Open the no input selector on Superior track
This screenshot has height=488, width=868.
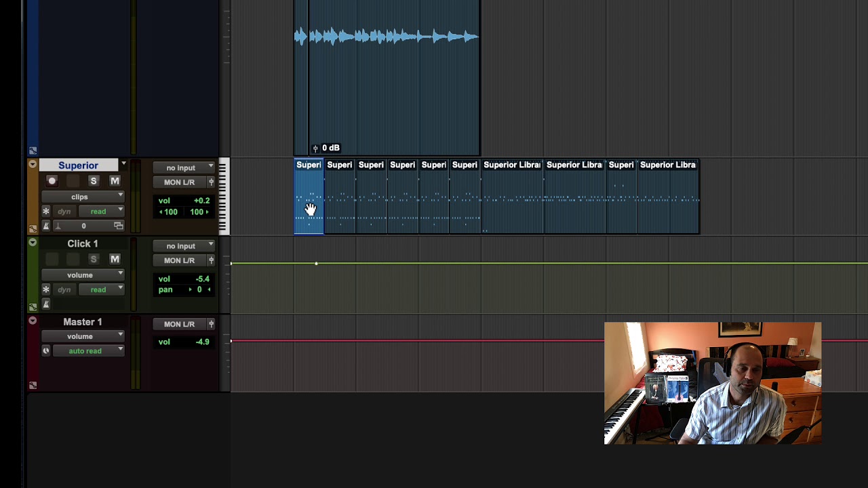coord(183,167)
